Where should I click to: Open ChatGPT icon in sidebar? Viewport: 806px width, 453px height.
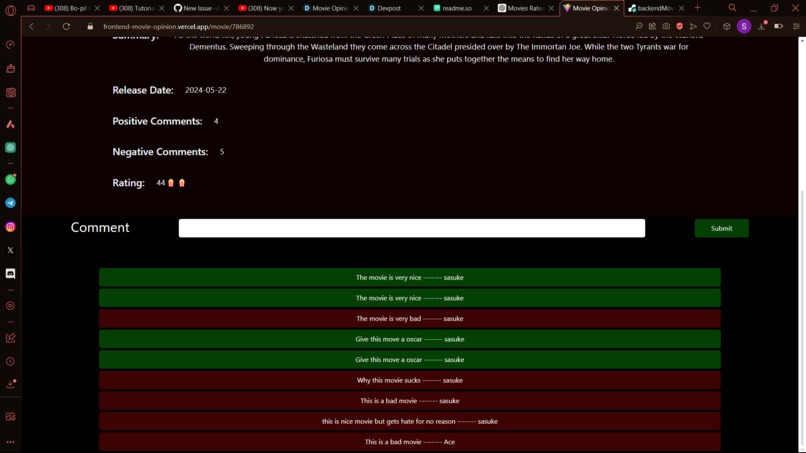[x=10, y=148]
